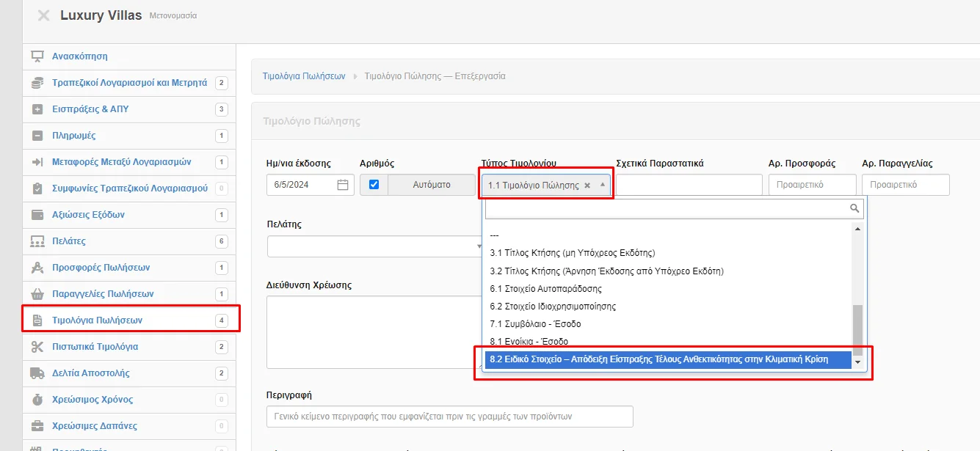Click the scissors icon for Πιστωτικά Τιμολόγια
Viewport: 980px width, 451px height.
(37, 347)
